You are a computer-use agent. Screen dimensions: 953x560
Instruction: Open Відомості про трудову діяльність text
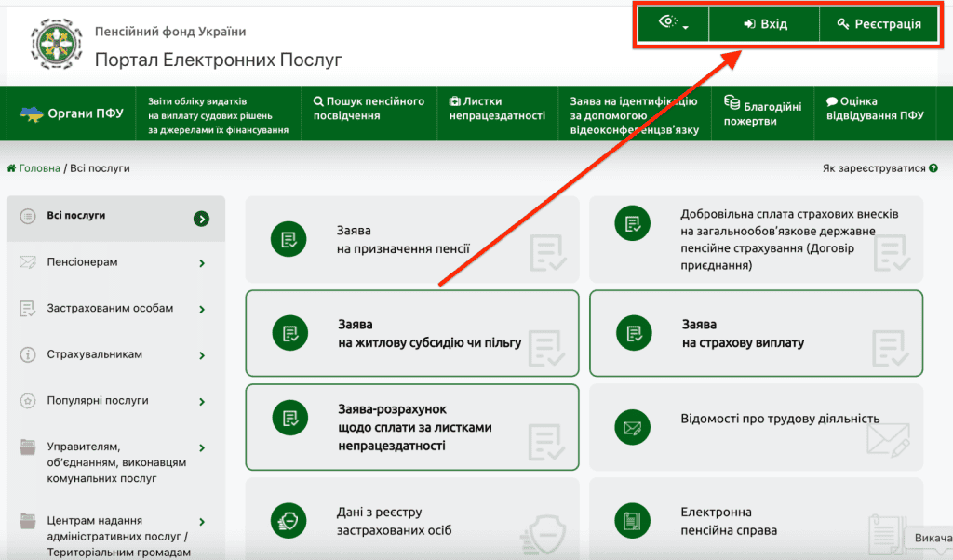pos(780,419)
